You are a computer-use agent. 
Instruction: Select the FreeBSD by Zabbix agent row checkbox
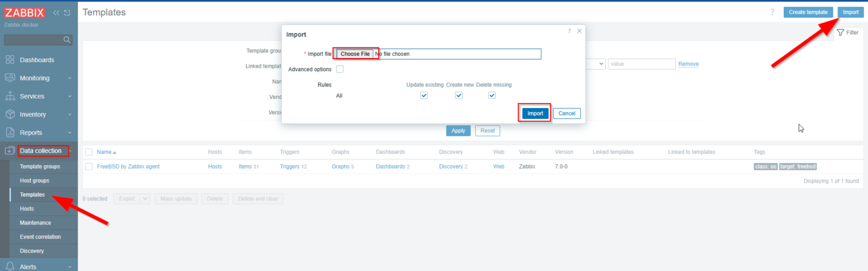pyautogui.click(x=89, y=166)
